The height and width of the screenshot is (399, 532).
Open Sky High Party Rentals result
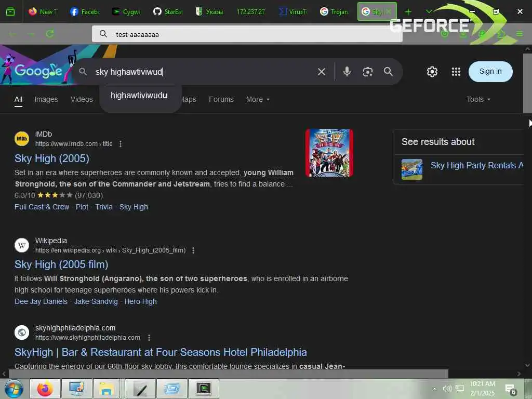point(477,165)
